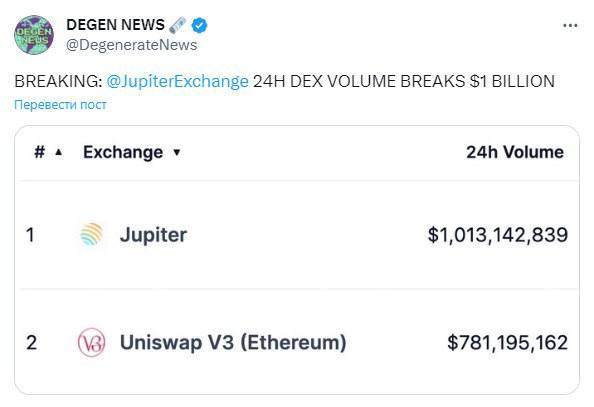594x407 pixels.
Task: Click the newspaper emoji beside DEGEN NEWS
Action: click(178, 25)
